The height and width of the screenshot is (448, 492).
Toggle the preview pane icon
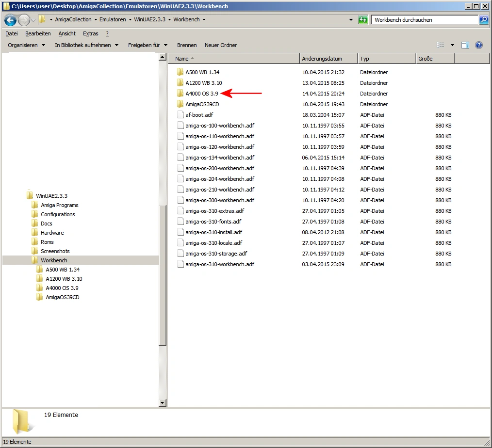coord(465,45)
